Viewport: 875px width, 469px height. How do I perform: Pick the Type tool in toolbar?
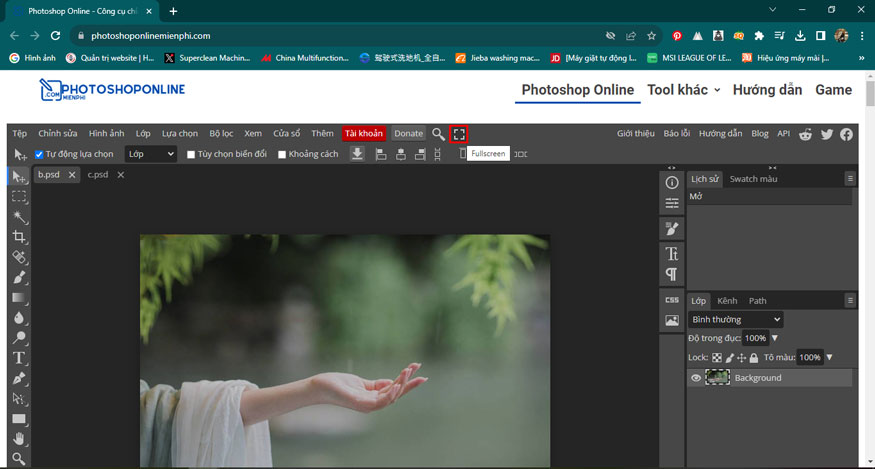tap(19, 358)
